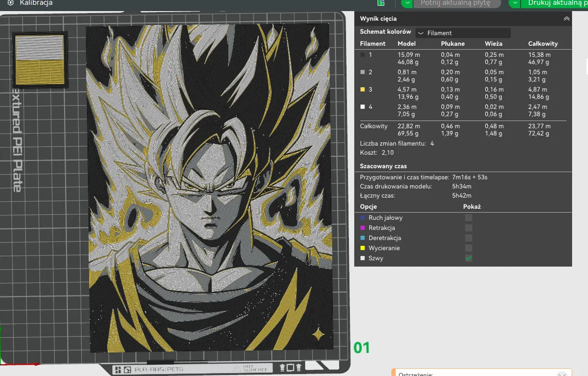
Task: Toggle Deretrakcja show checkbox
Action: [x=468, y=238]
